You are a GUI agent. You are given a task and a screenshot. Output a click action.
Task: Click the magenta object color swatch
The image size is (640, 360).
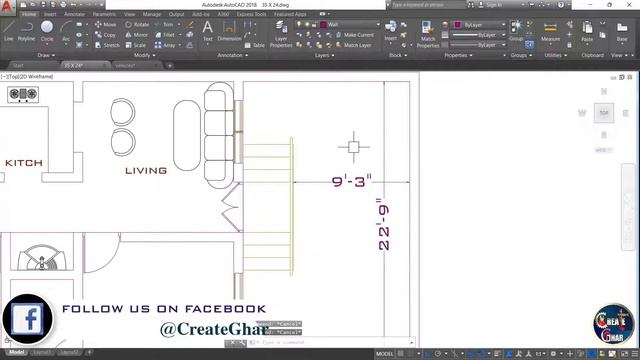click(458, 24)
